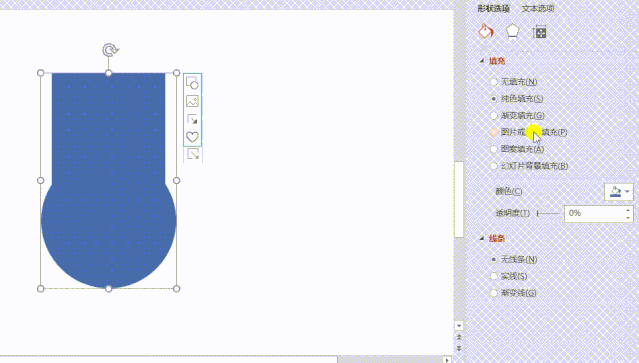Select 无填充(N) no fill option
The image size is (639, 363).
[514, 82]
